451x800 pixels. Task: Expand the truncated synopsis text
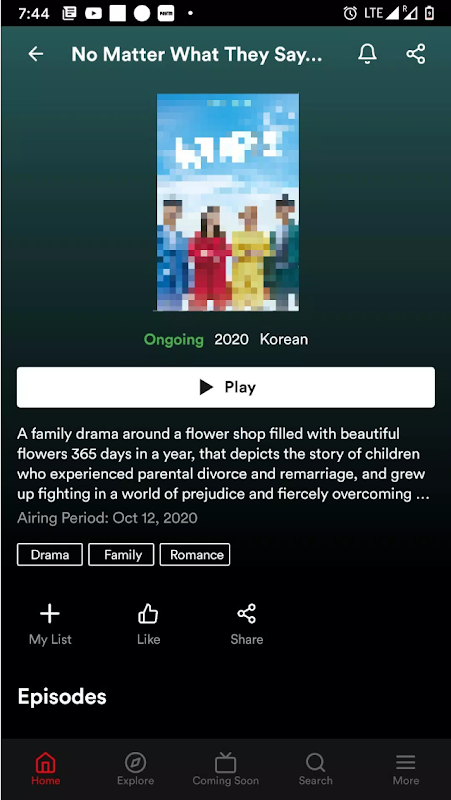click(x=223, y=464)
